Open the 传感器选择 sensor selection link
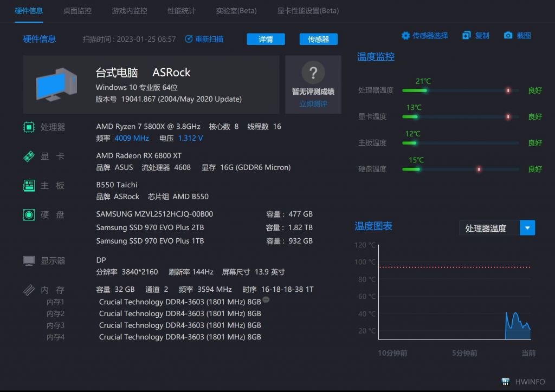 click(x=430, y=35)
